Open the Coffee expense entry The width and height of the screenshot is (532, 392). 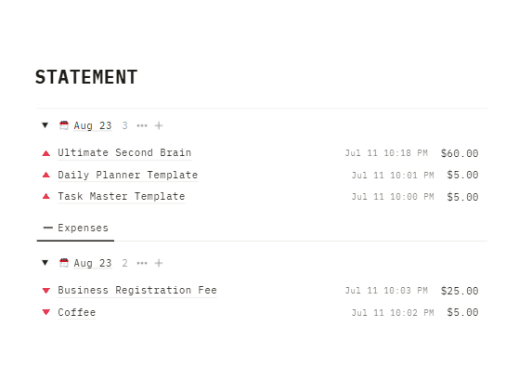77,312
